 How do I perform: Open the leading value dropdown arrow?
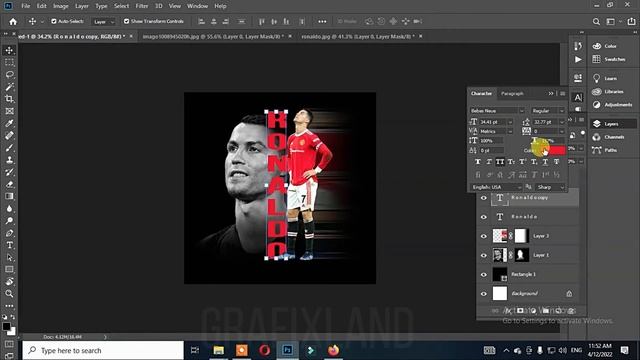(562, 122)
